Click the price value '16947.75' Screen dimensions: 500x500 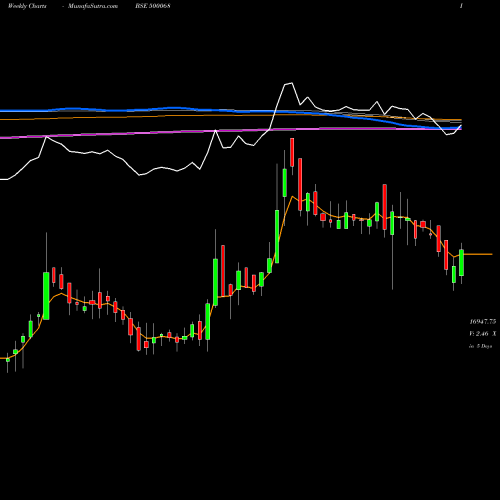(x=483, y=322)
